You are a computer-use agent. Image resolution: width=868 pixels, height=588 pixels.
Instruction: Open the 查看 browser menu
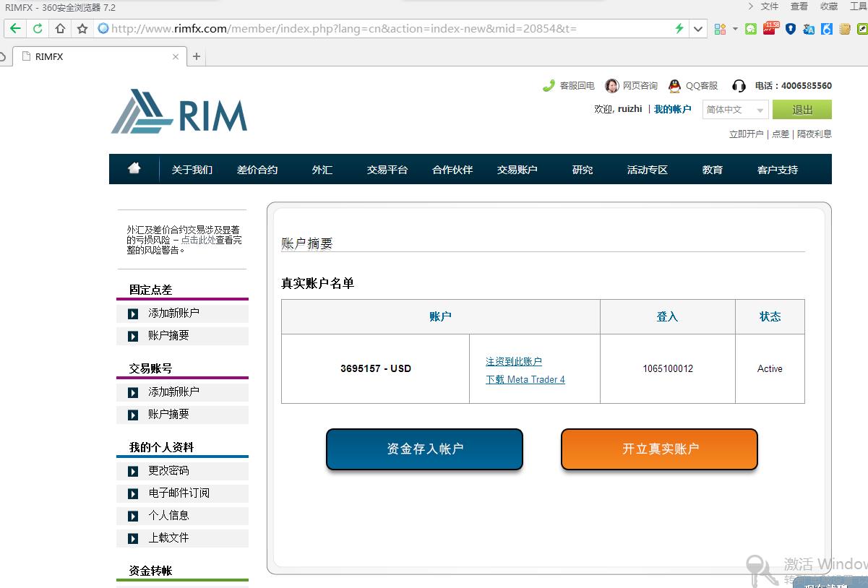pyautogui.click(x=799, y=7)
